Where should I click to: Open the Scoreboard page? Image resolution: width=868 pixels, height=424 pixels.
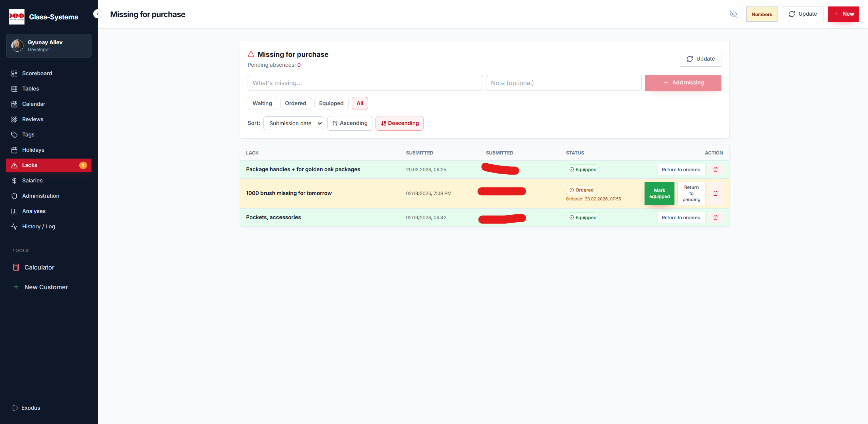[37, 74]
